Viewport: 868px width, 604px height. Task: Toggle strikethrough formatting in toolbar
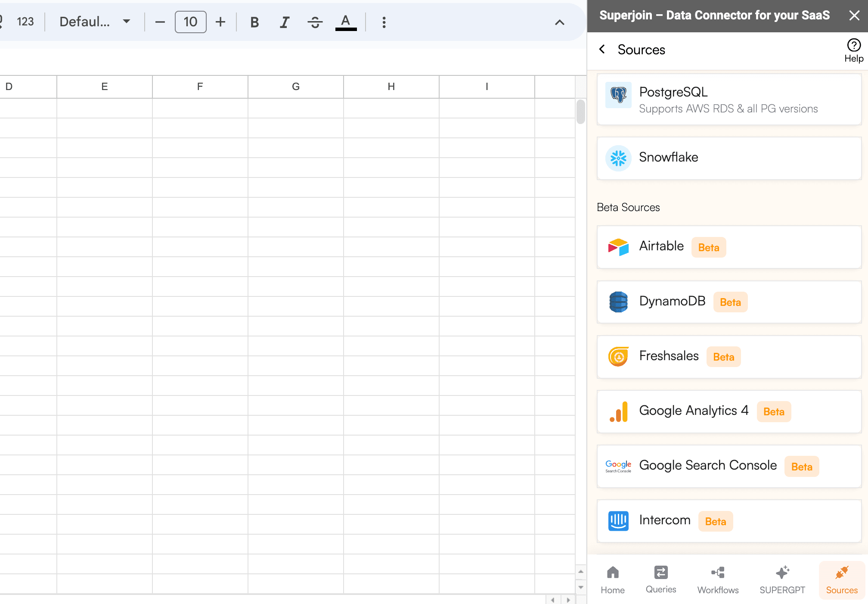pos(315,22)
